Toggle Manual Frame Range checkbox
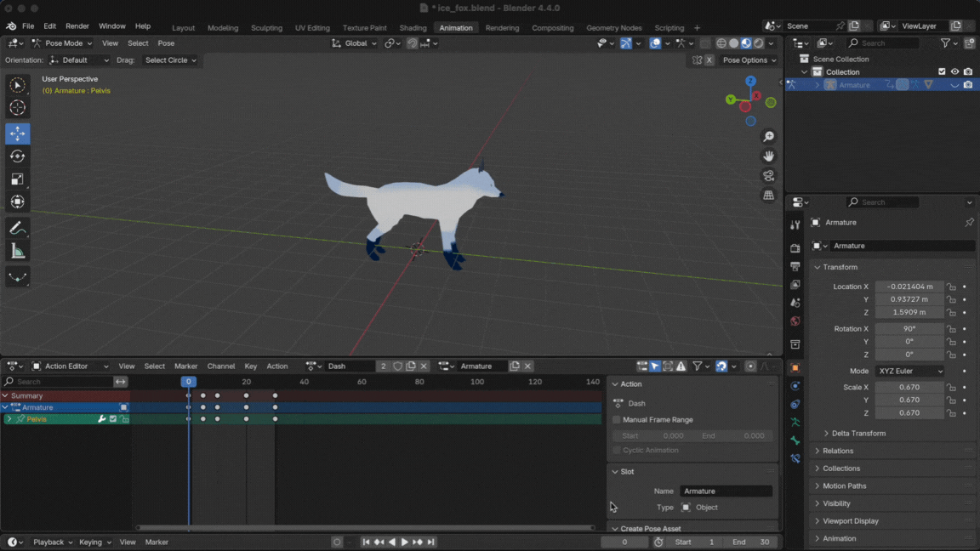This screenshot has height=551, width=980. (x=617, y=420)
